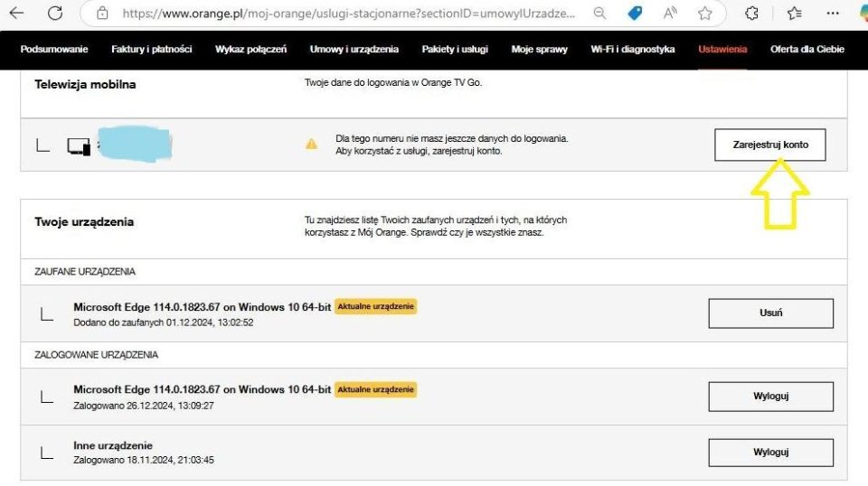Open the browser three-dot menu

coord(833,14)
